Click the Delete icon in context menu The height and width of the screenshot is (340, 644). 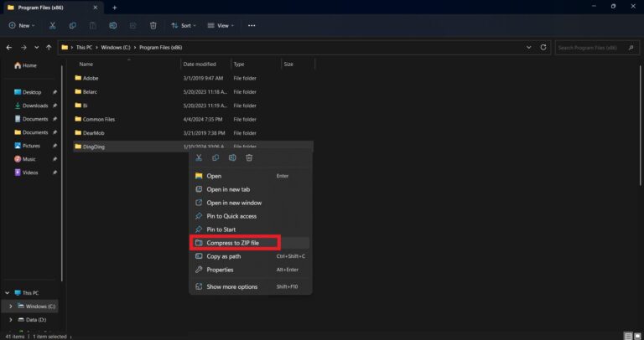(249, 158)
